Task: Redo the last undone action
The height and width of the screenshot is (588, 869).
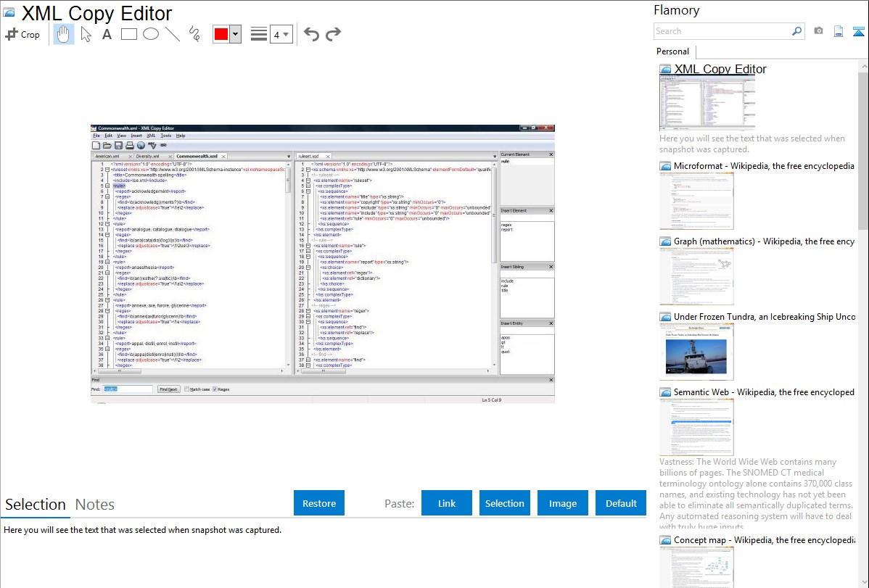Action: click(333, 34)
